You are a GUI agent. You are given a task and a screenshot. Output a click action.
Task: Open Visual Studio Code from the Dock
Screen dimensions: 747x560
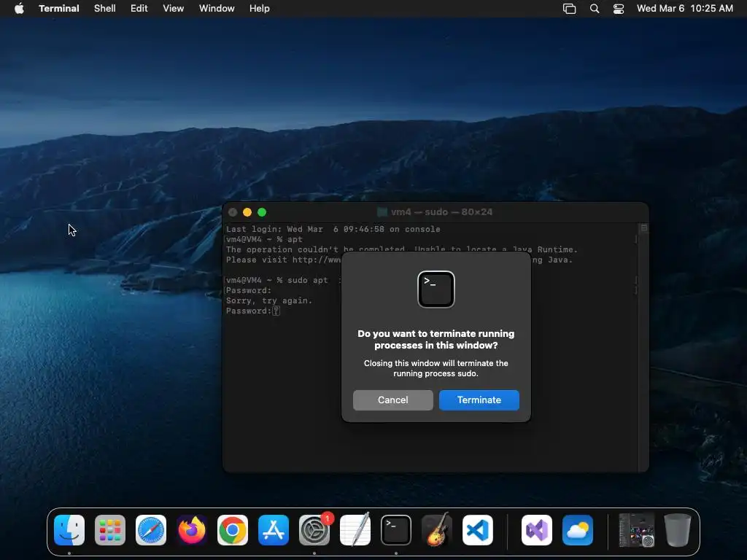click(477, 530)
